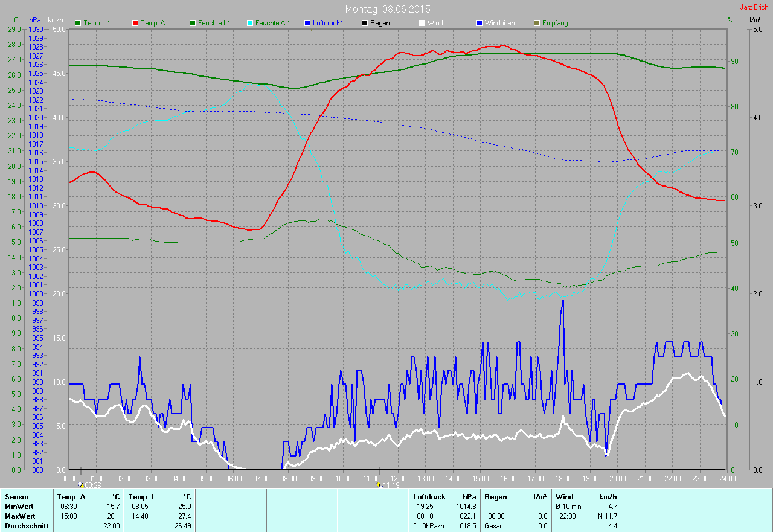Screen dimensions: 773x532
Task: Select the 'Empfang' legend label
Action: pos(555,23)
